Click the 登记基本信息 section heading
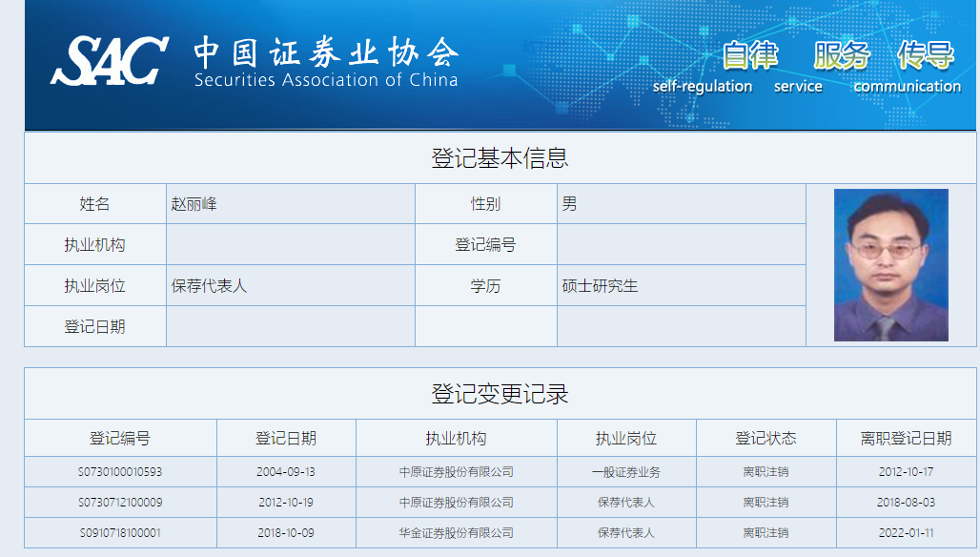 tap(500, 157)
